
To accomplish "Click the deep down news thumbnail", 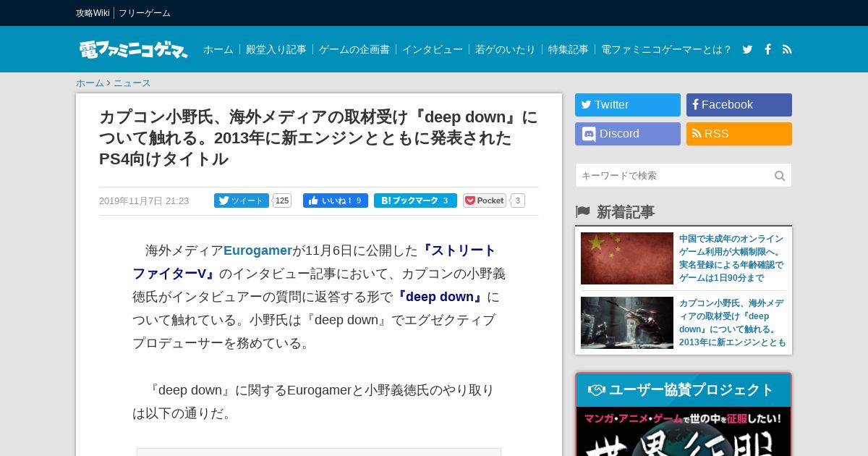I will [x=627, y=323].
